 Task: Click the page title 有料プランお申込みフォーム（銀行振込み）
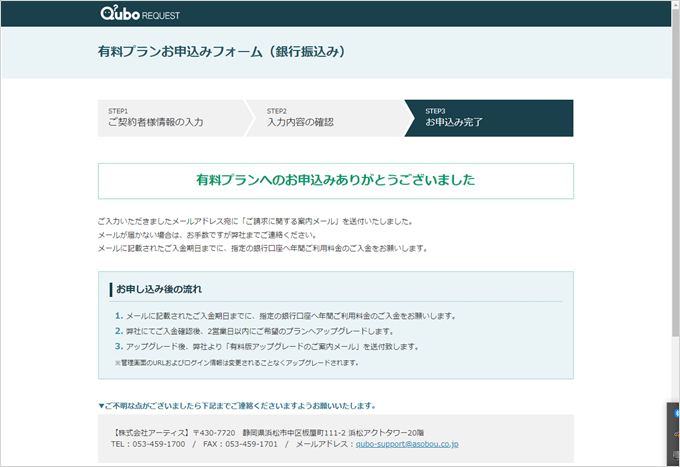click(222, 52)
